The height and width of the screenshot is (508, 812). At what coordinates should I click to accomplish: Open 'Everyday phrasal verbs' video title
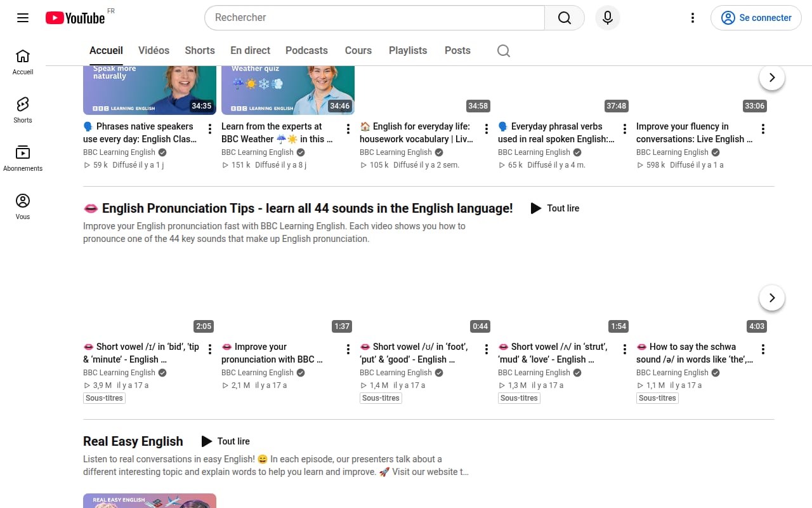click(x=556, y=133)
